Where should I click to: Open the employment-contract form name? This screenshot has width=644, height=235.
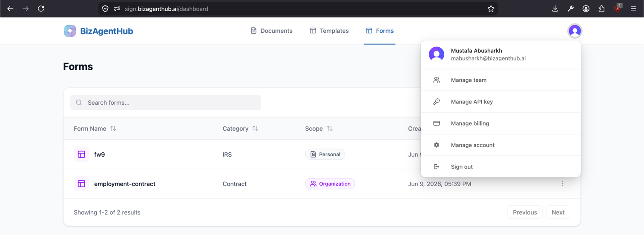tap(125, 184)
